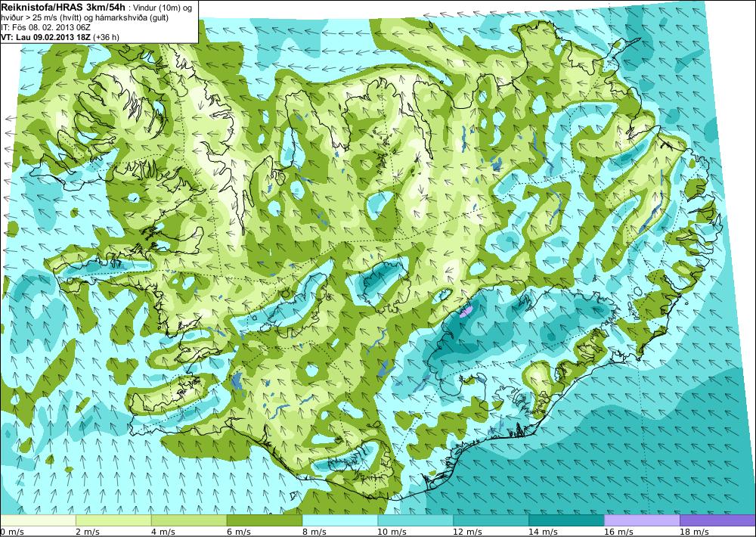The image size is (756, 537).
Task: Select the 'Vindur (10m) og' description text
Action: point(161,8)
